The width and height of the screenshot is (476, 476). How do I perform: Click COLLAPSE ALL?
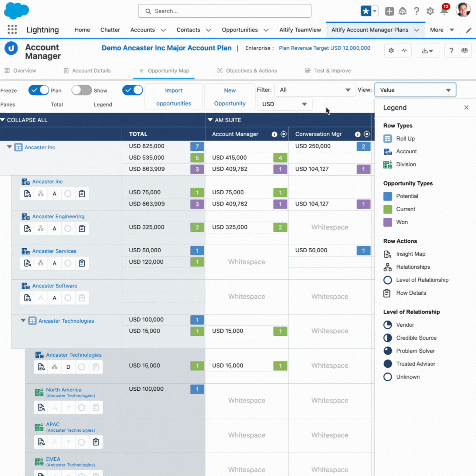[x=24, y=120]
